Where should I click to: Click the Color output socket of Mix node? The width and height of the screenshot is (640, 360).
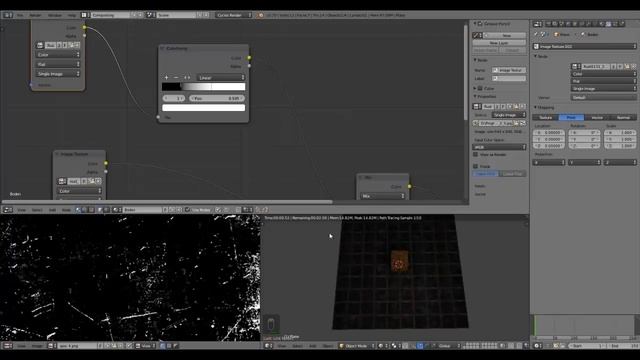coord(409,187)
